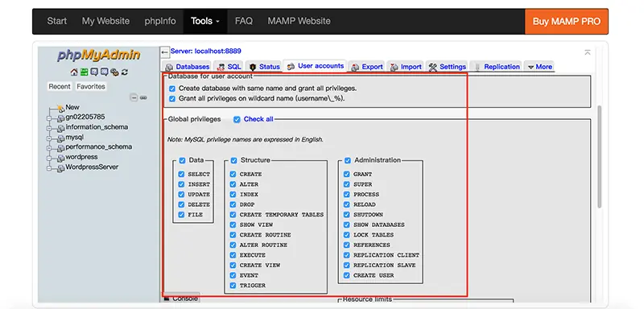Expand the gn02205785 database node
644x309 pixels.
coord(49,118)
